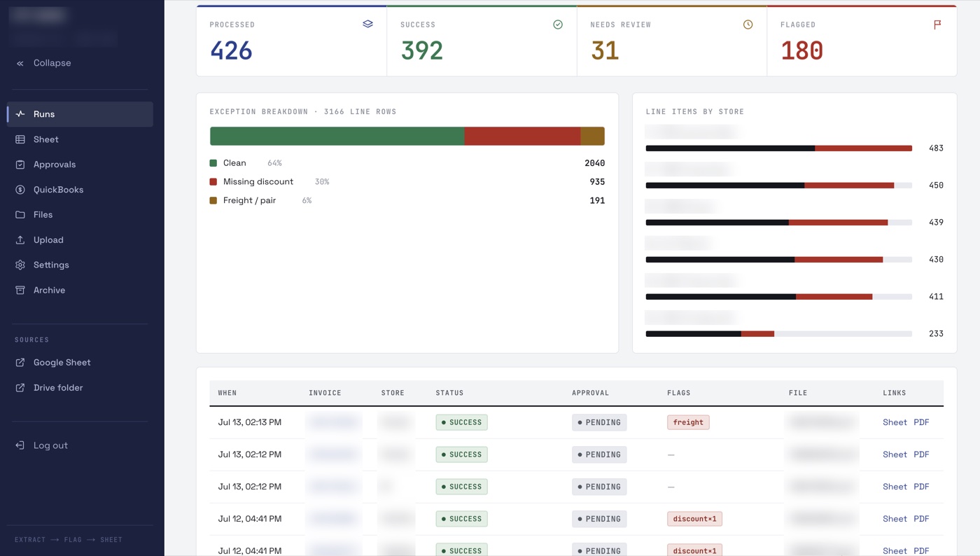
Task: Go to the Sheet section
Action: (80, 139)
